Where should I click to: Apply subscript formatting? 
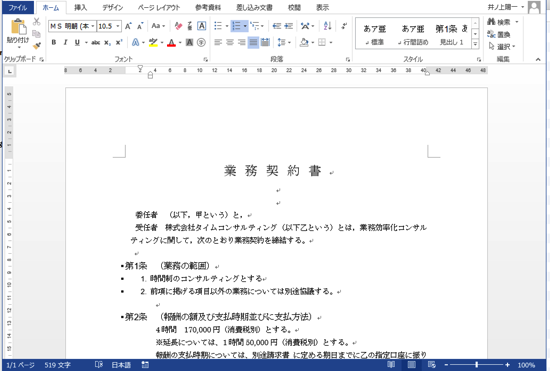[x=107, y=42]
